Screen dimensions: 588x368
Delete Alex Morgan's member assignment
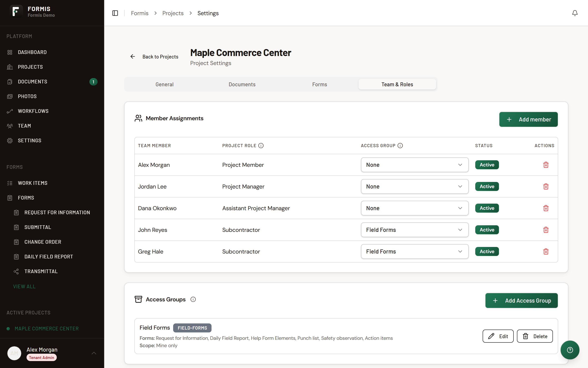click(546, 165)
